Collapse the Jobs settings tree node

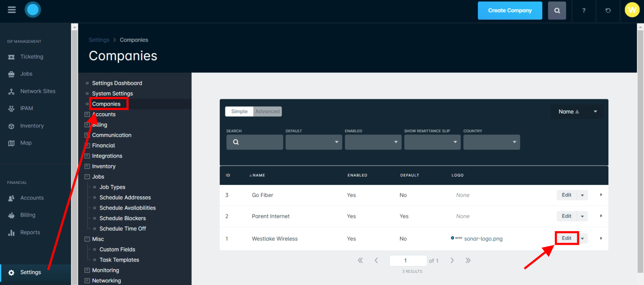[87, 177]
